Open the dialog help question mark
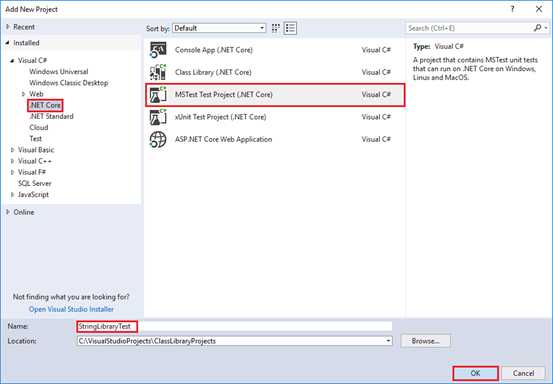The image size is (553, 384). [x=512, y=9]
